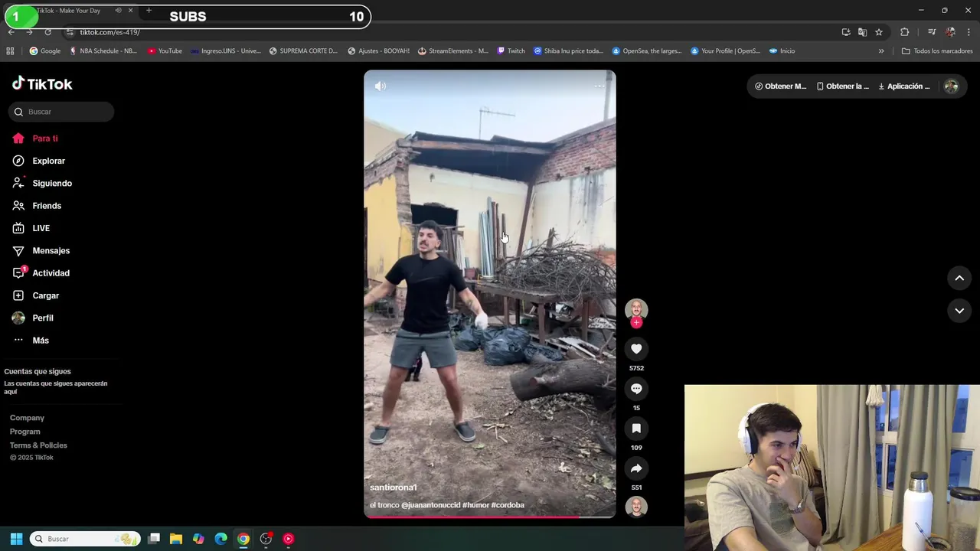Save the video with the bookmark icon
This screenshot has width=980, height=551.
tap(636, 429)
